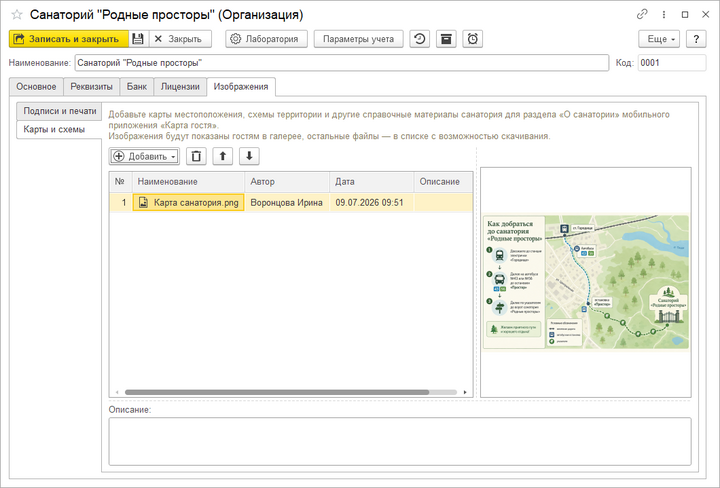Move the file up with arrow icon
This screenshot has height=488, width=720.
223,156
